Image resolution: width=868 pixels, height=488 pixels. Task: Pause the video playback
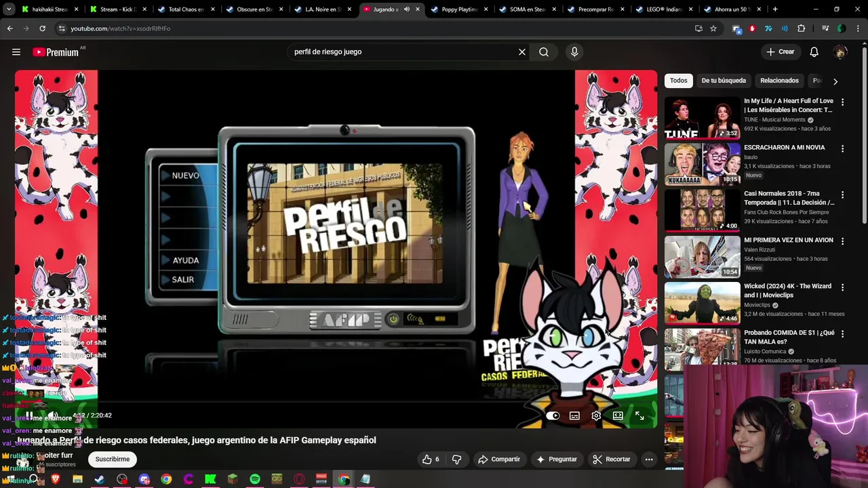click(x=29, y=415)
